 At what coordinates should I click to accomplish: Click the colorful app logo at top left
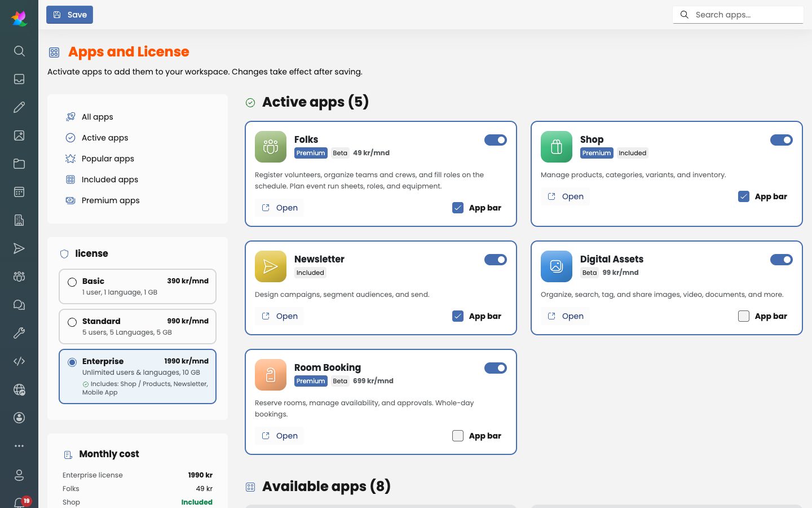pyautogui.click(x=19, y=18)
